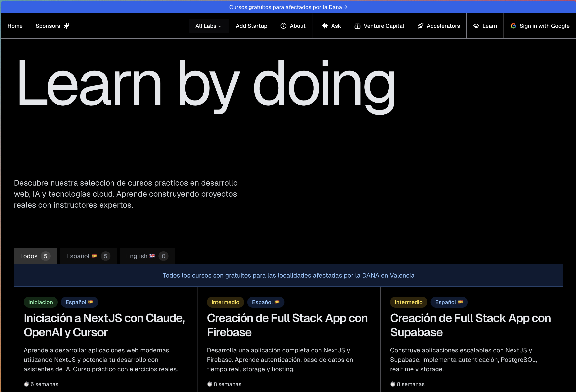The width and height of the screenshot is (576, 392).
Task: Click the rocket icon beside Accelerators
Action: (420, 26)
